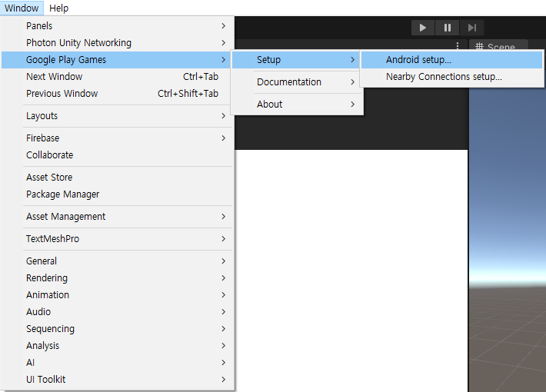546x392 pixels.
Task: Expand the Asset Management submenu
Action: point(118,217)
